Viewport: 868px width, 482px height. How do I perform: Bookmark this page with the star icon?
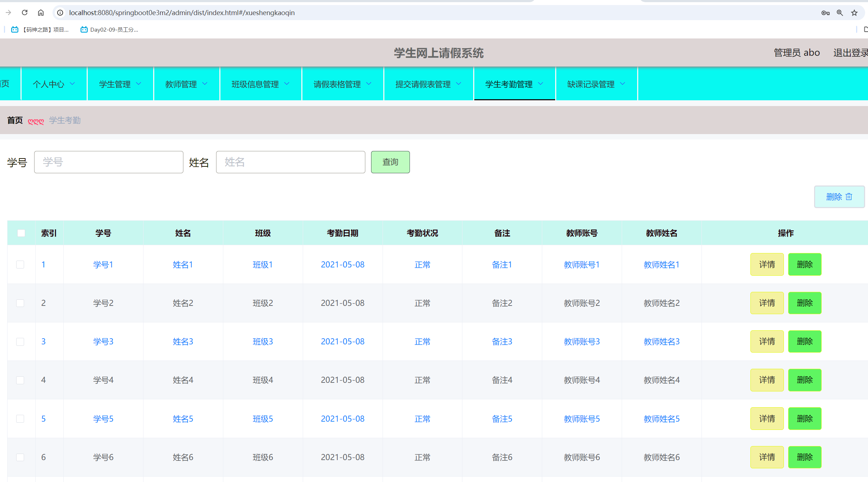854,13
